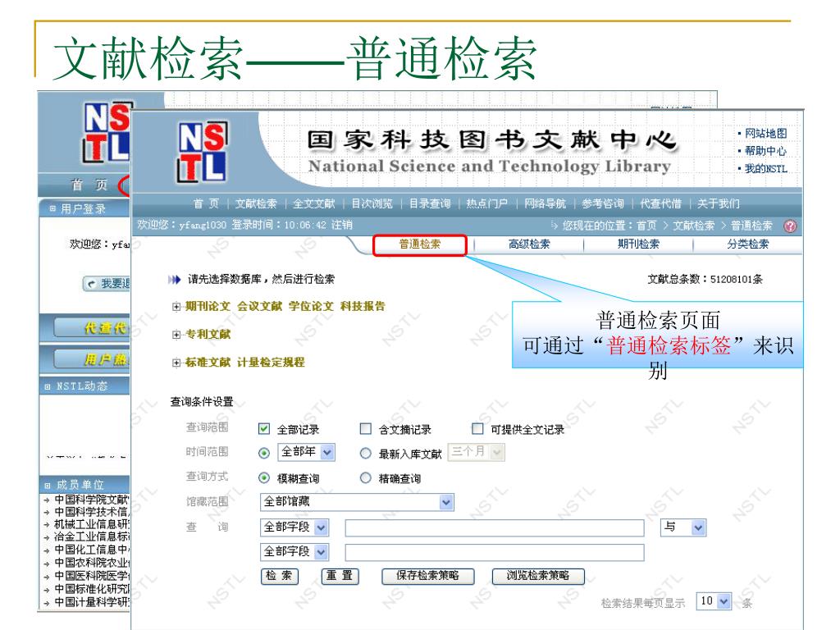Open the 热点门户 nav menu item
Image resolution: width=840 pixels, height=630 pixels.
[486, 203]
